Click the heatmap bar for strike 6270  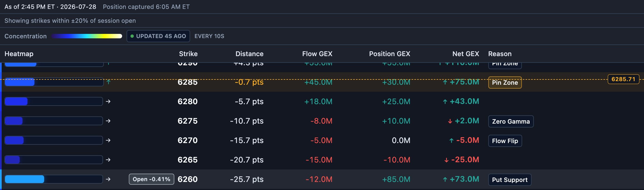pos(54,140)
